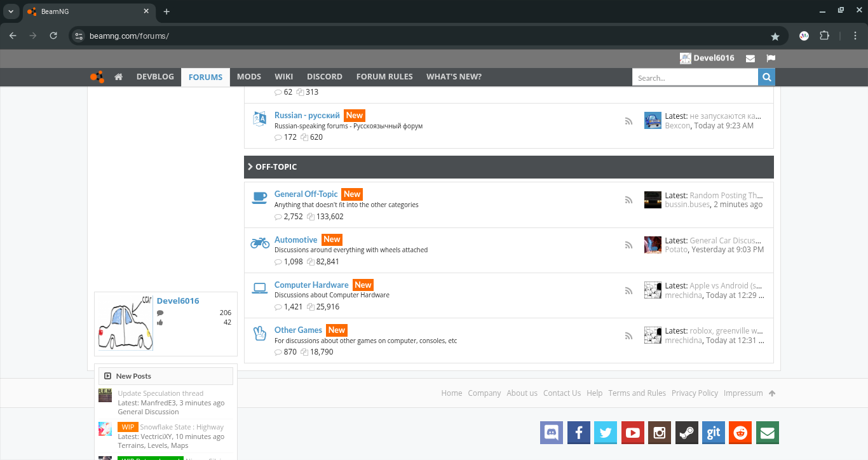
Task: Click into the forum Search... field
Action: (x=695, y=78)
